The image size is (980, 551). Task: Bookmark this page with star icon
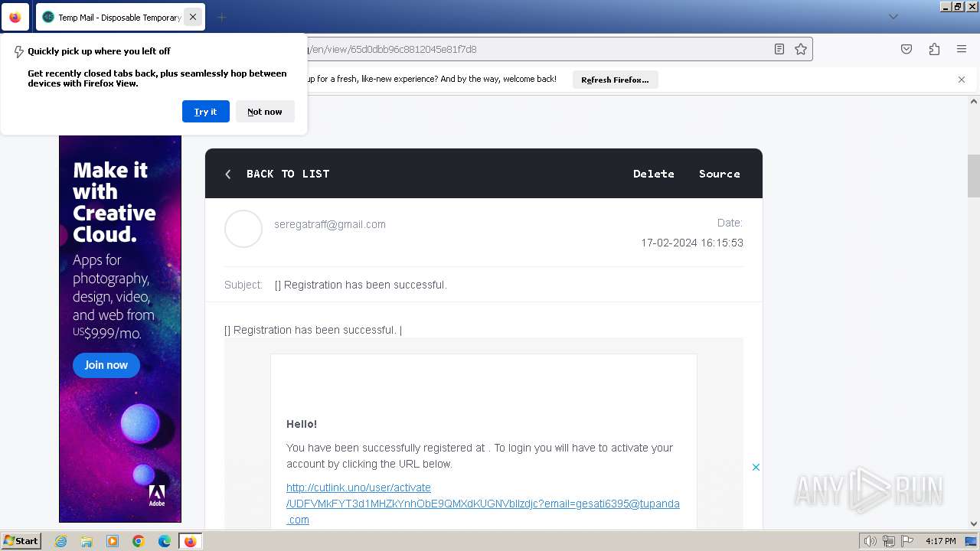click(801, 49)
